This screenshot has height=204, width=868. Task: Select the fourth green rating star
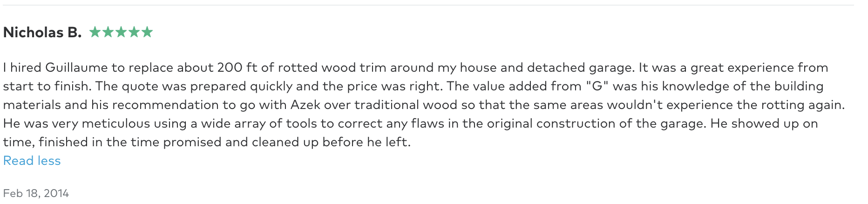134,32
